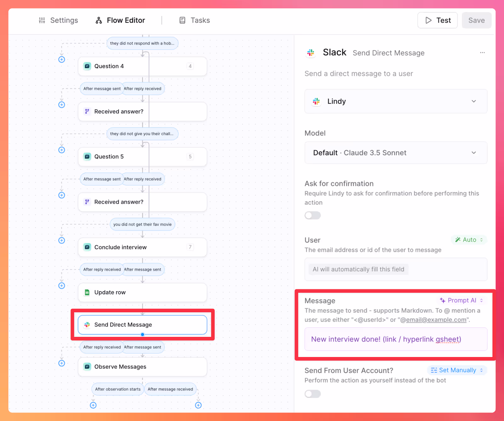Change the User field Auto mode selector
Screen dimensions: 504x421
tap(469, 240)
